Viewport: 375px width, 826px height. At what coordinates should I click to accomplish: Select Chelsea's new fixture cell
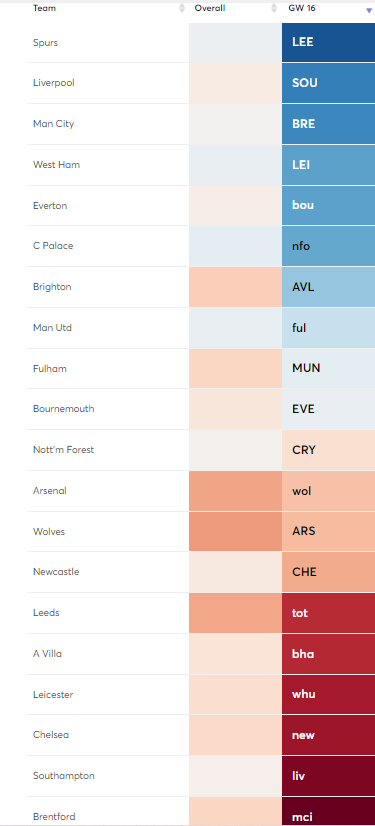tap(328, 735)
